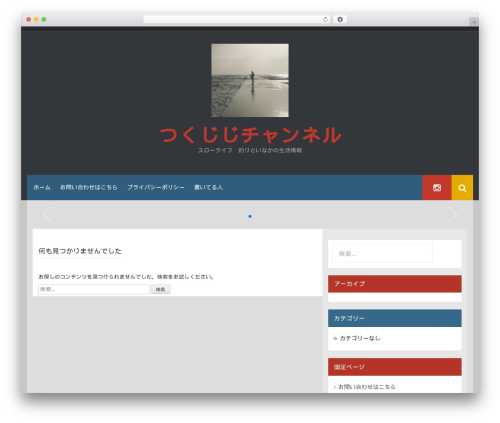This screenshot has height=423, width=500.
Task: Open the 書いてる人 menu item
Action: (209, 188)
